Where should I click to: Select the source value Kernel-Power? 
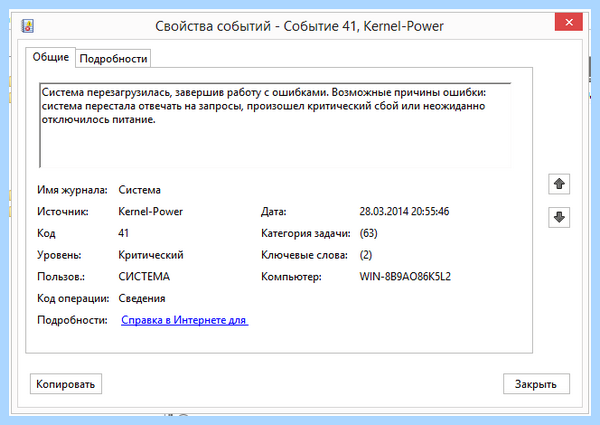coord(150,211)
